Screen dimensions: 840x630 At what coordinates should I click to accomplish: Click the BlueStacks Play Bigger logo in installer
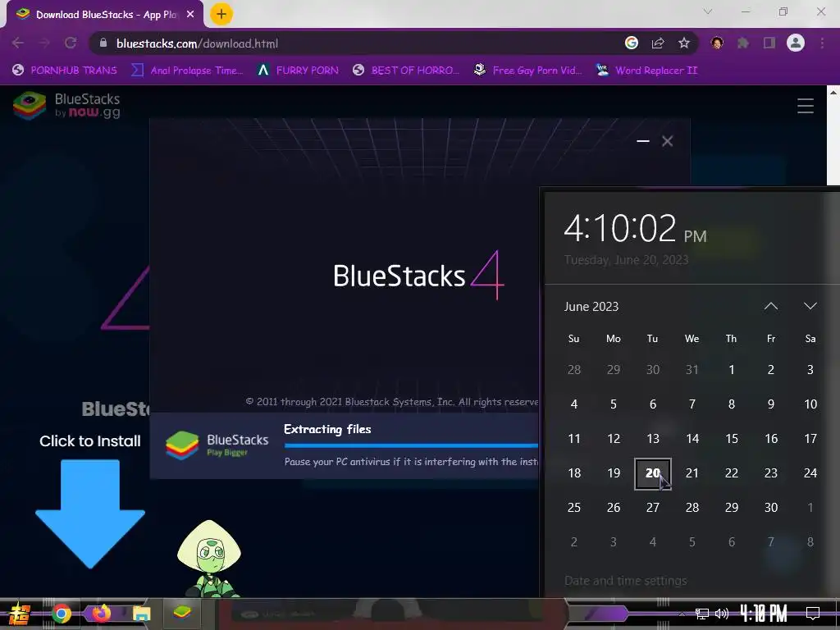click(217, 445)
